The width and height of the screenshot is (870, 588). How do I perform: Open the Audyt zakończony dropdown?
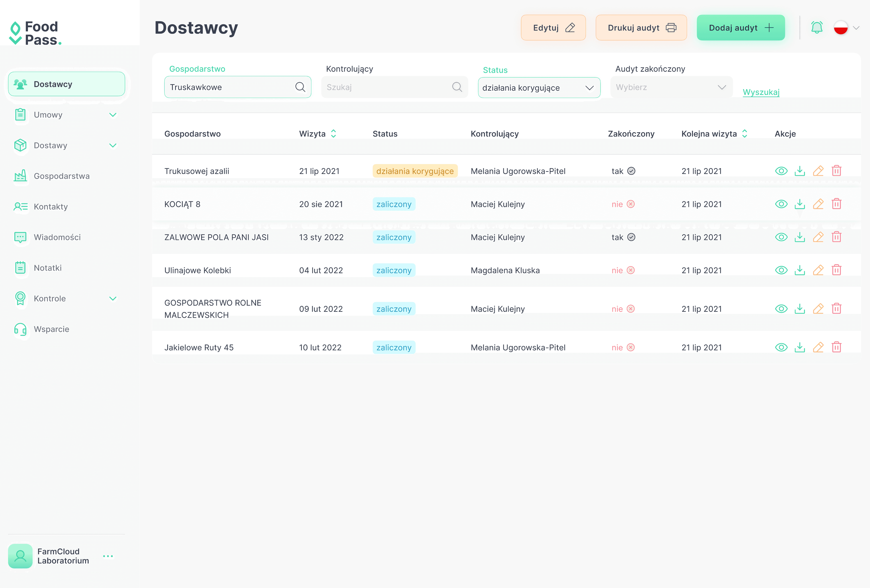[671, 87]
